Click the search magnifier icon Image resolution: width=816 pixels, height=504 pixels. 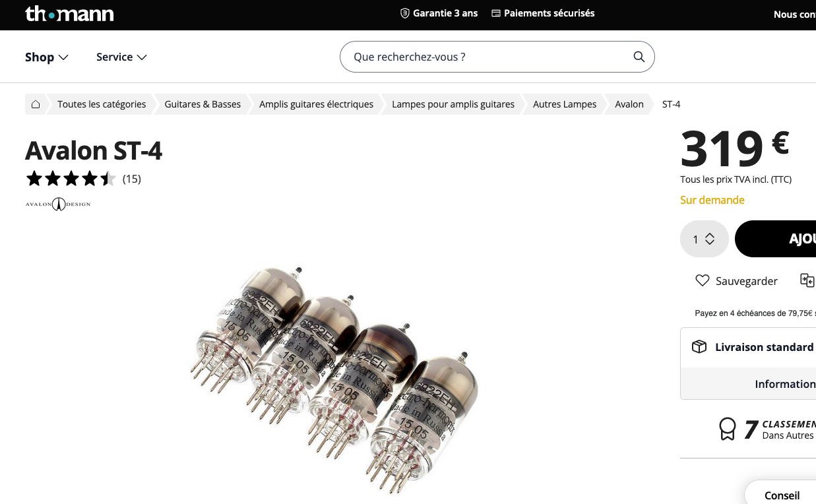click(x=639, y=57)
